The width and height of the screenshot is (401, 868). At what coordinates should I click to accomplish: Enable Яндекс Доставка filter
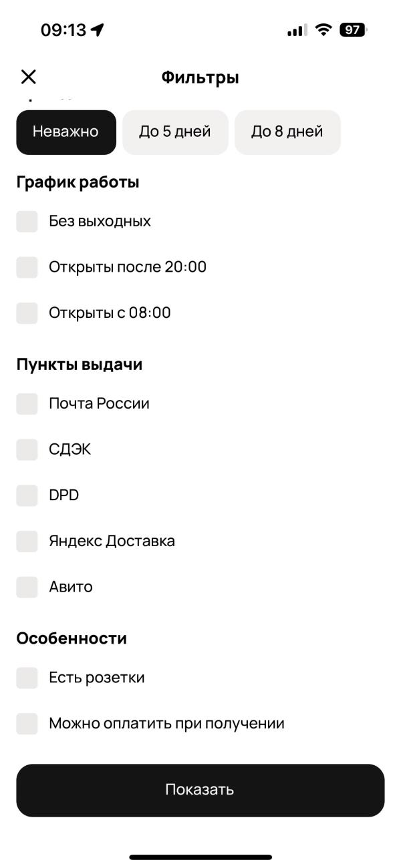[26, 541]
